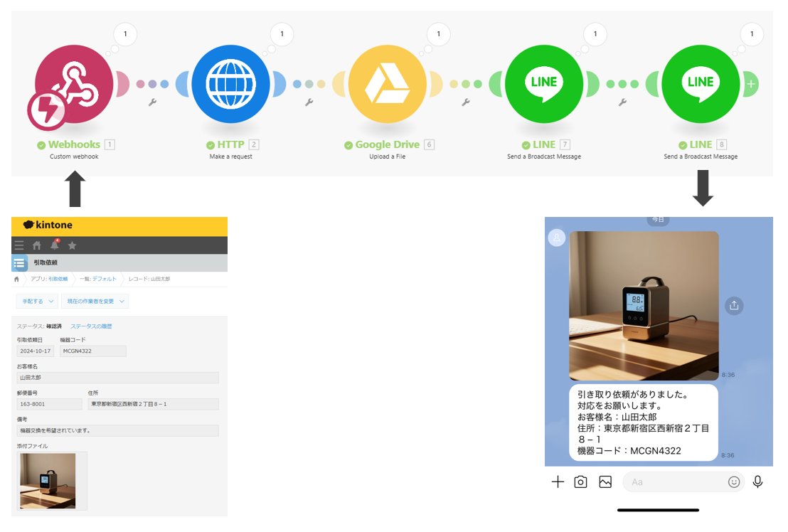The width and height of the screenshot is (788, 532).
Task: Open 現在の作業者を変更 dropdown
Action: (x=95, y=301)
